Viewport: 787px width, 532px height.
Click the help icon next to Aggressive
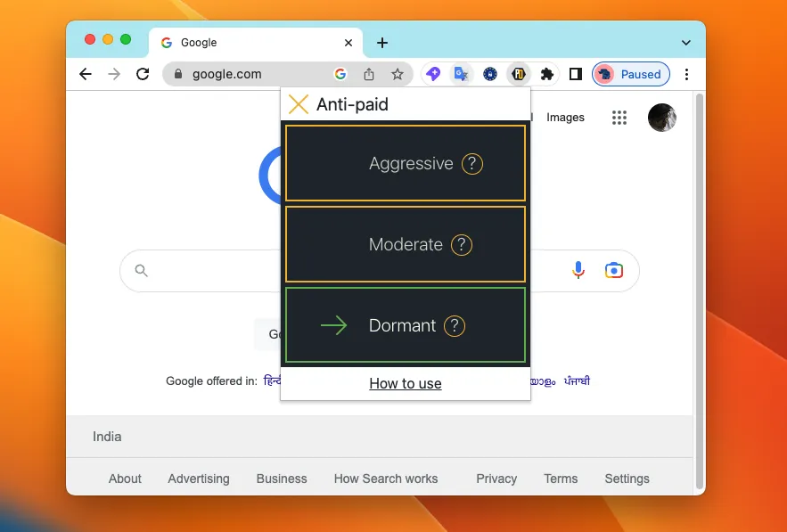tap(472, 164)
